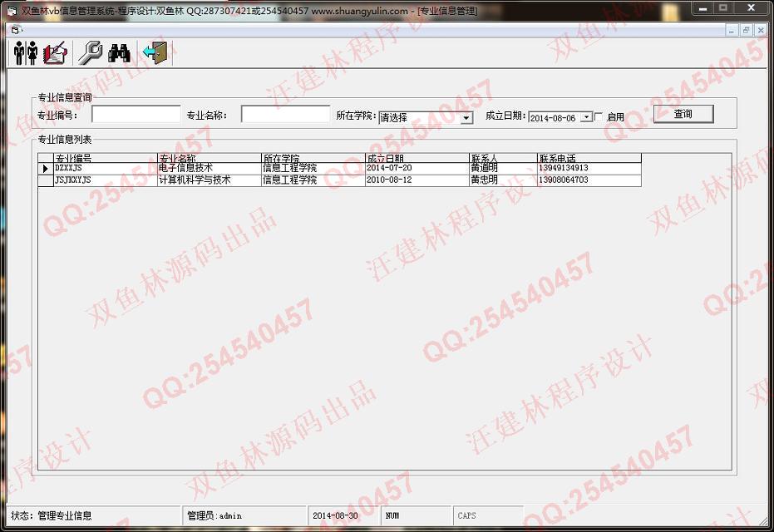Click 信息工程学院 cell in DZXXJS row
This screenshot has height=532, width=774.
point(313,168)
